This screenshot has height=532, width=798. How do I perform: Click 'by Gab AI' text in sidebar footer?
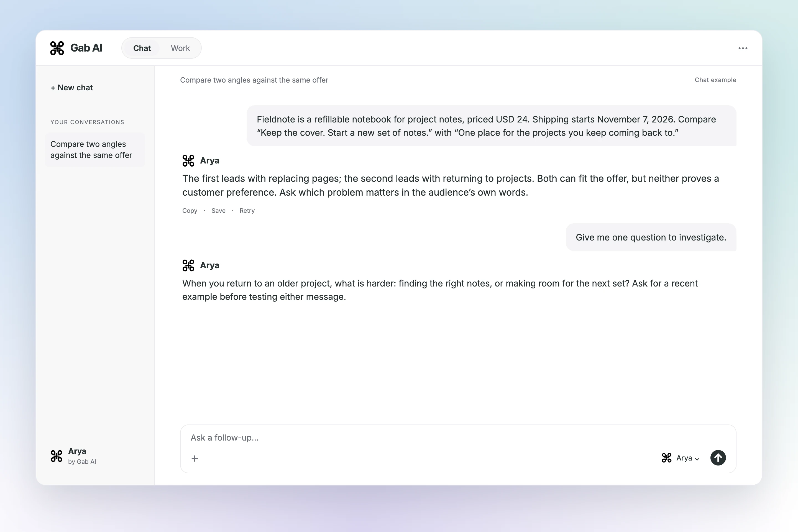(82, 462)
